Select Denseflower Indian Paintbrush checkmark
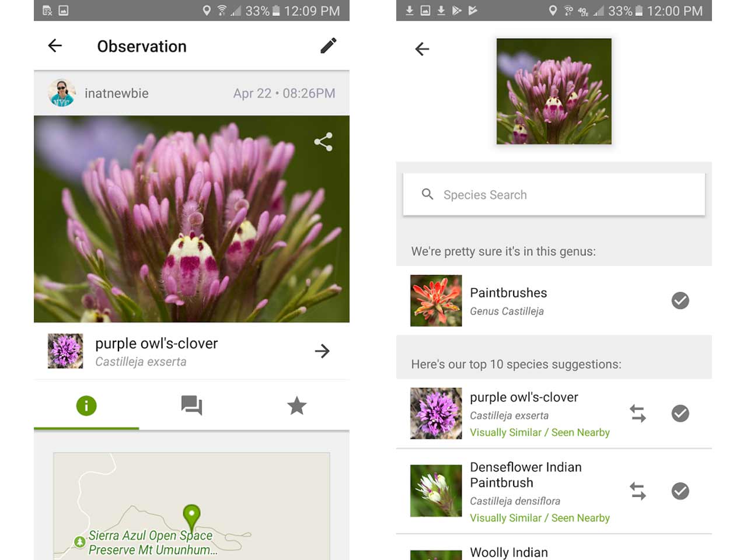747x560 pixels. [x=680, y=491]
